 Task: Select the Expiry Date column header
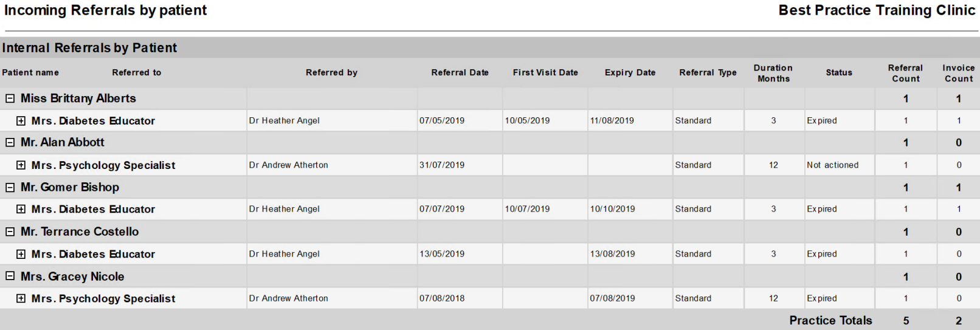point(630,72)
